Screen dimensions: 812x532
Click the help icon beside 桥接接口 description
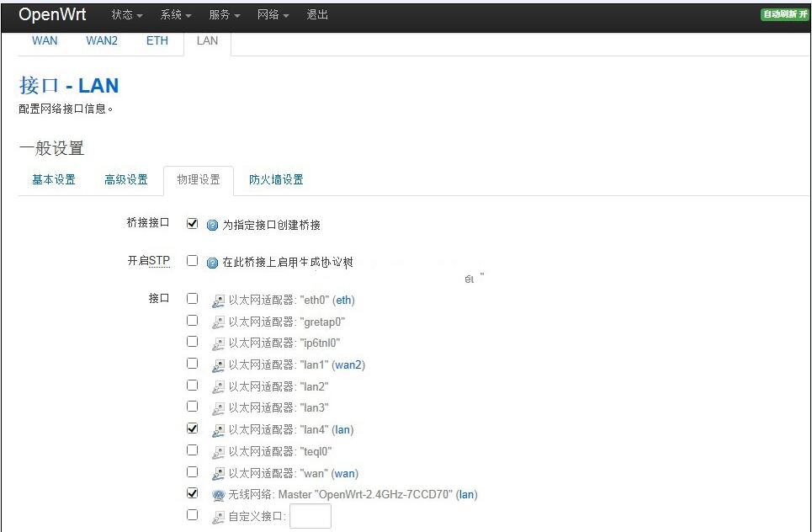click(x=212, y=226)
